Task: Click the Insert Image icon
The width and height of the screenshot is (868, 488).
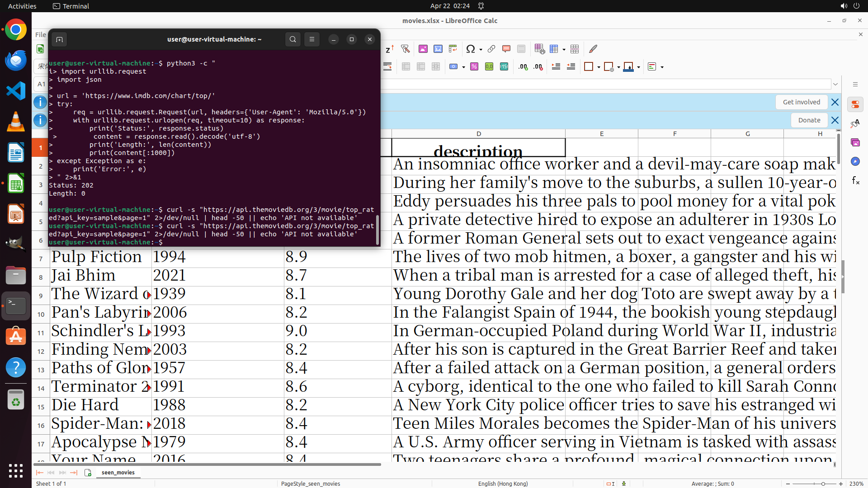Action: 423,49
